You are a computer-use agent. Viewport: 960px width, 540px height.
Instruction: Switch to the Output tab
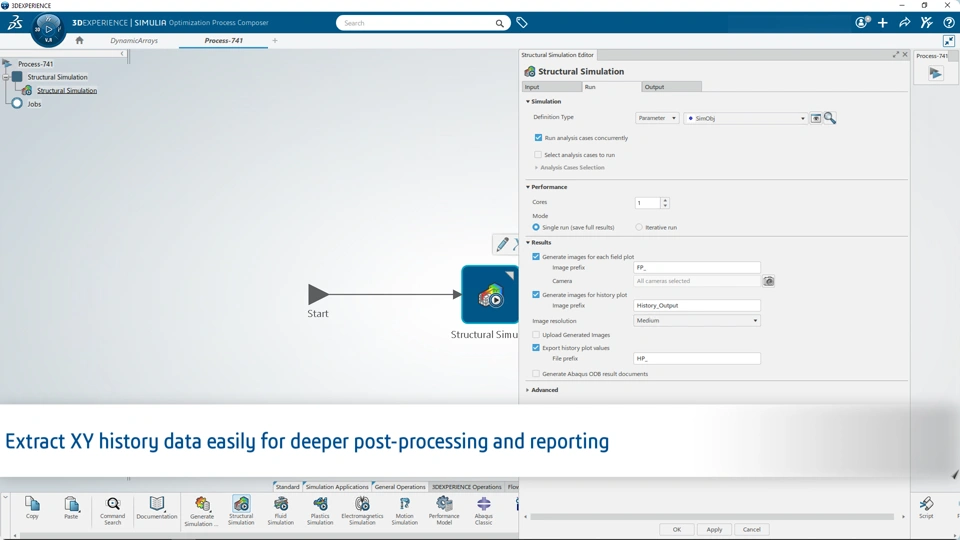[x=672, y=87]
